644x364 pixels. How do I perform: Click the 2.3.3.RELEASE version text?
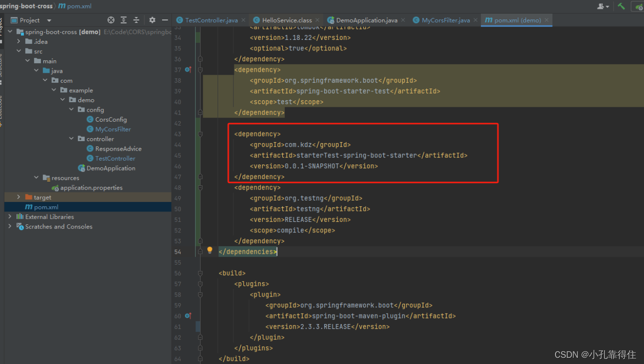click(325, 326)
